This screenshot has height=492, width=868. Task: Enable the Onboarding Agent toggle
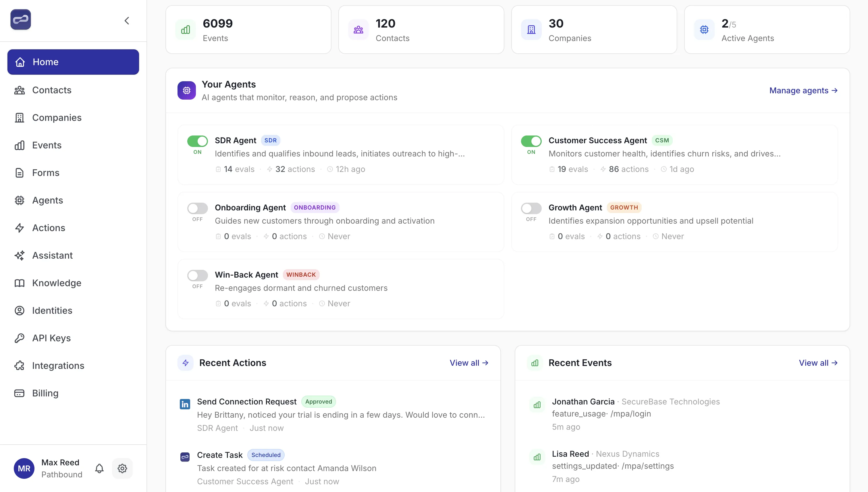tap(198, 208)
